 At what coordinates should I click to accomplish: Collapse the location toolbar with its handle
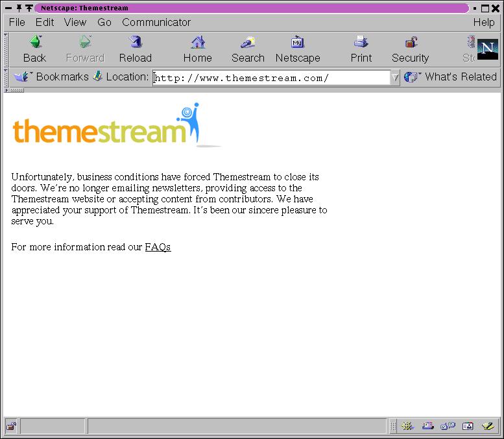6,77
